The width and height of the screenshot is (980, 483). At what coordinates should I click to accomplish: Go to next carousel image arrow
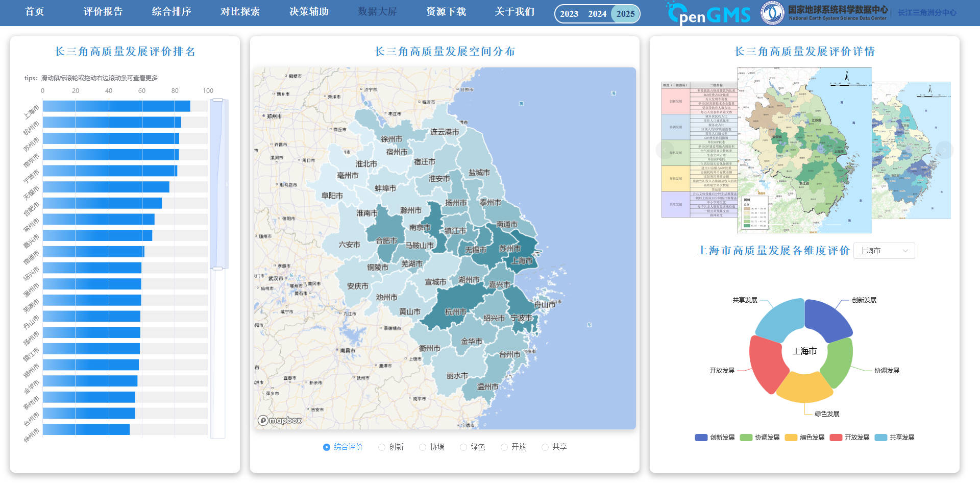pyautogui.click(x=944, y=150)
